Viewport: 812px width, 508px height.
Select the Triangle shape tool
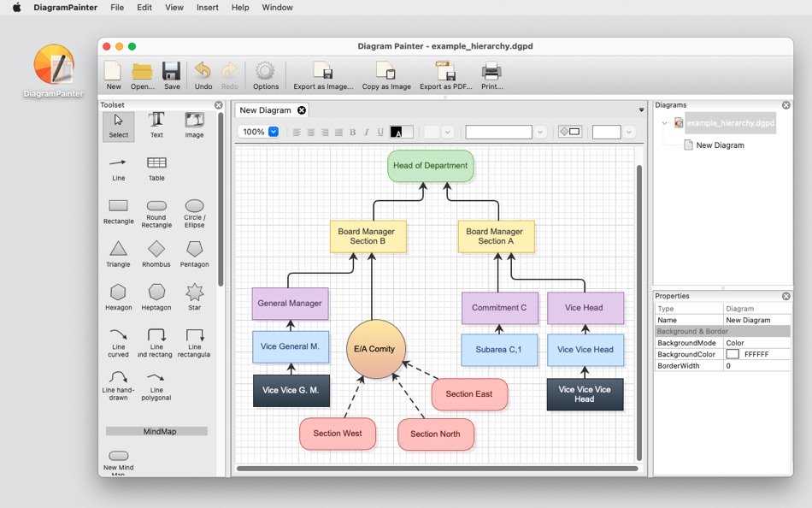[118, 254]
